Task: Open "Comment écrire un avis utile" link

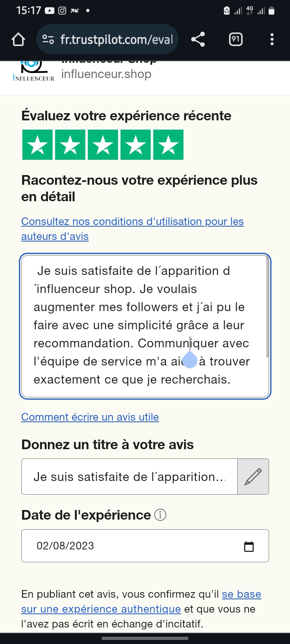Action: [x=90, y=417]
